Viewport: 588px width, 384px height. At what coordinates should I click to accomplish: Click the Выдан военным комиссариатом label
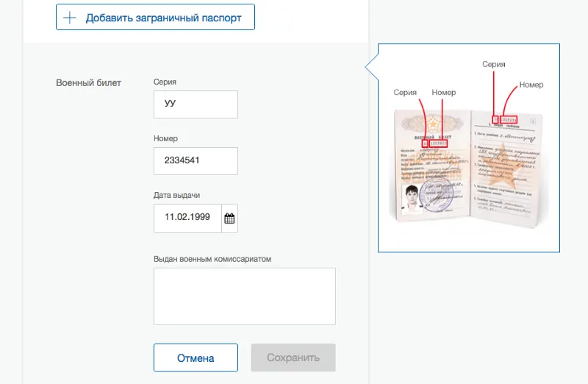tap(212, 259)
